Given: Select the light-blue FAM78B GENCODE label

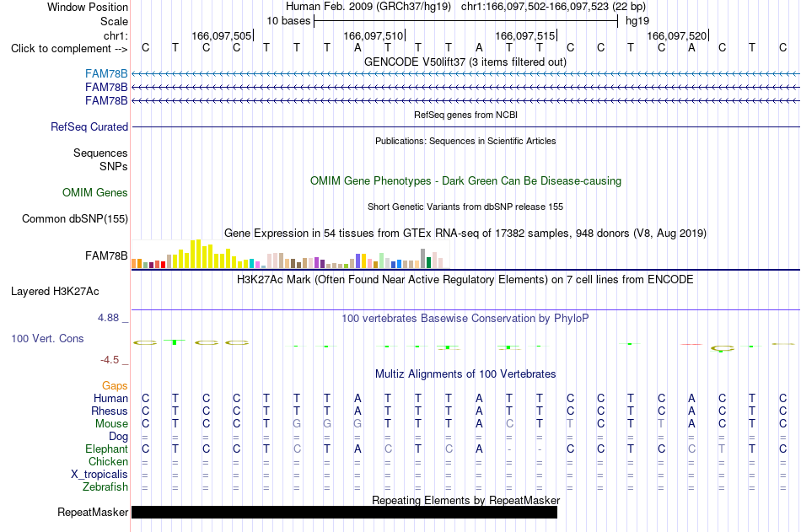Looking at the screenshot, I should (x=106, y=73).
